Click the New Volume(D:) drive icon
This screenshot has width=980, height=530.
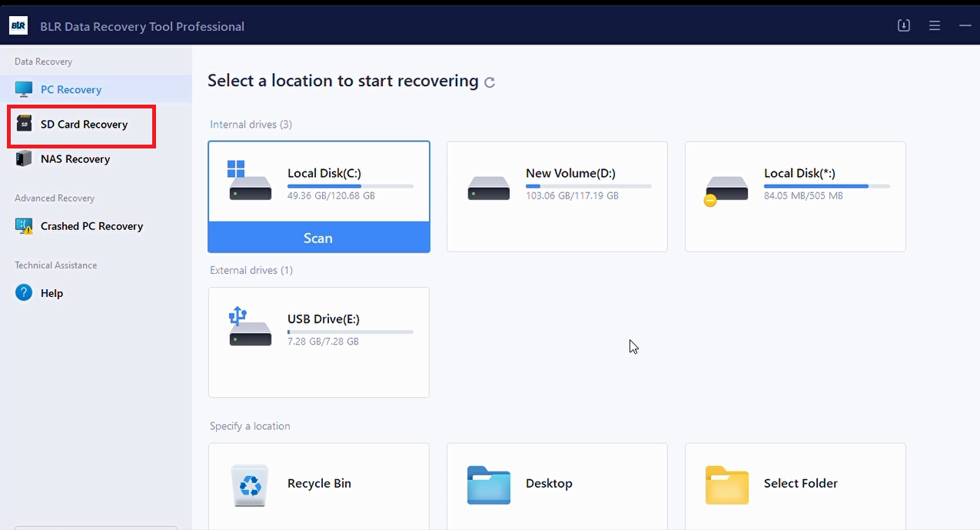click(489, 188)
